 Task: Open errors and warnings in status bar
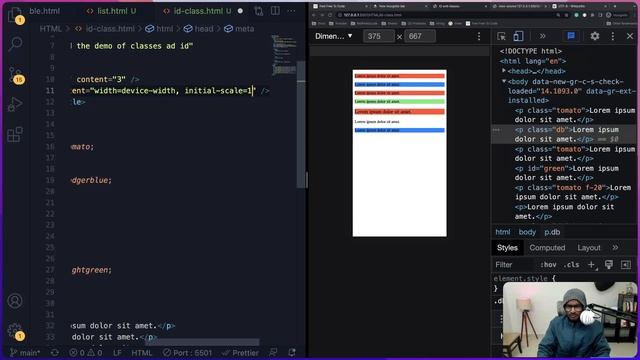[86, 353]
